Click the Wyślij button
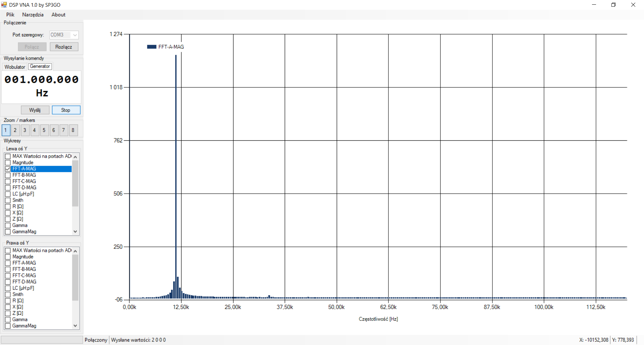The height and width of the screenshot is (345, 644). click(x=35, y=110)
